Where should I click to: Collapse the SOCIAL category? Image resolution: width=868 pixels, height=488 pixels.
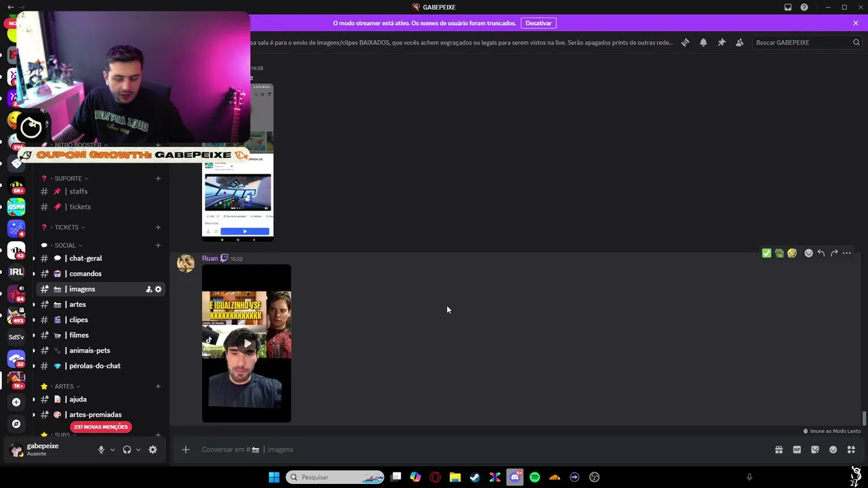(65, 245)
